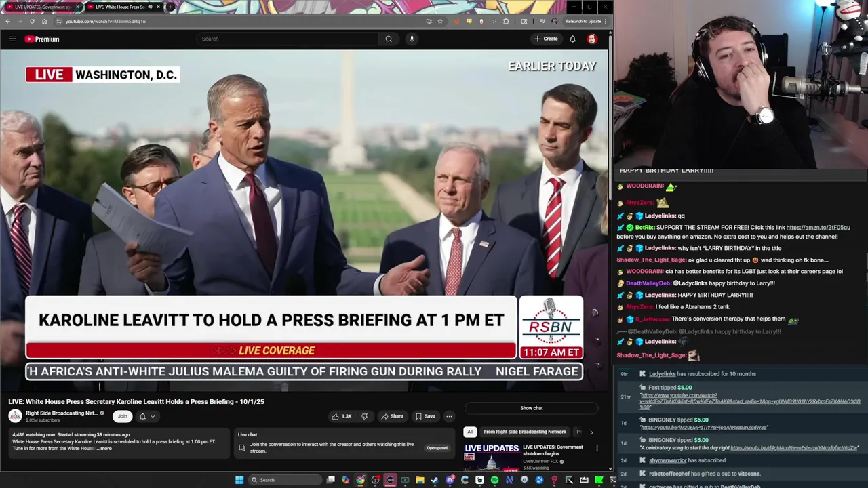This screenshot has height=488, width=868.
Task: Click the browser address bar URL
Action: pyautogui.click(x=105, y=21)
